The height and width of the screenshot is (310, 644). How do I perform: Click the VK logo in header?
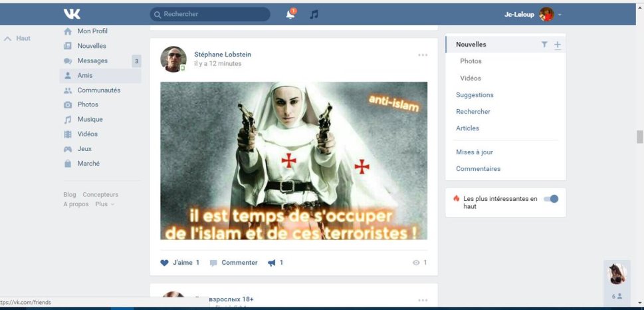click(72, 14)
